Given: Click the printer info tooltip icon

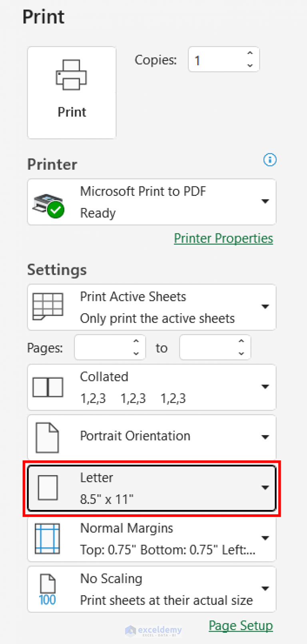Looking at the screenshot, I should tap(270, 160).
